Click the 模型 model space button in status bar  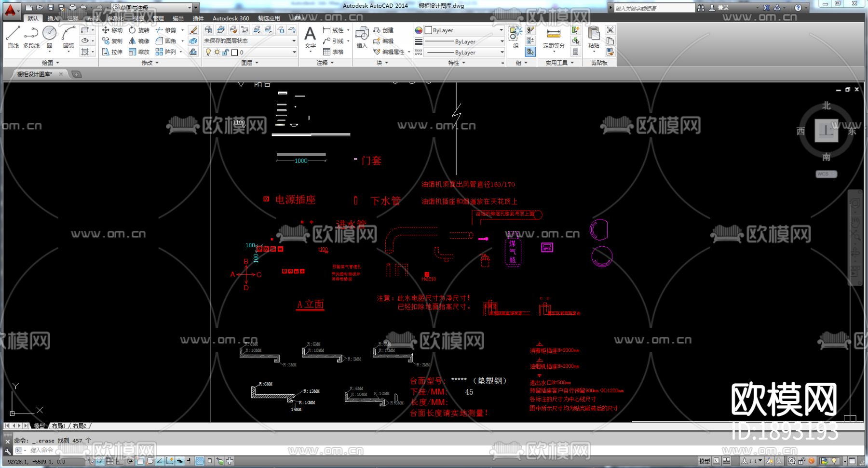click(705, 461)
